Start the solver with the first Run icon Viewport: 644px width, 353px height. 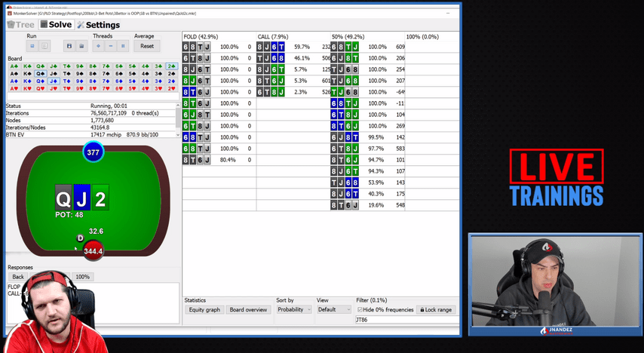pos(32,46)
